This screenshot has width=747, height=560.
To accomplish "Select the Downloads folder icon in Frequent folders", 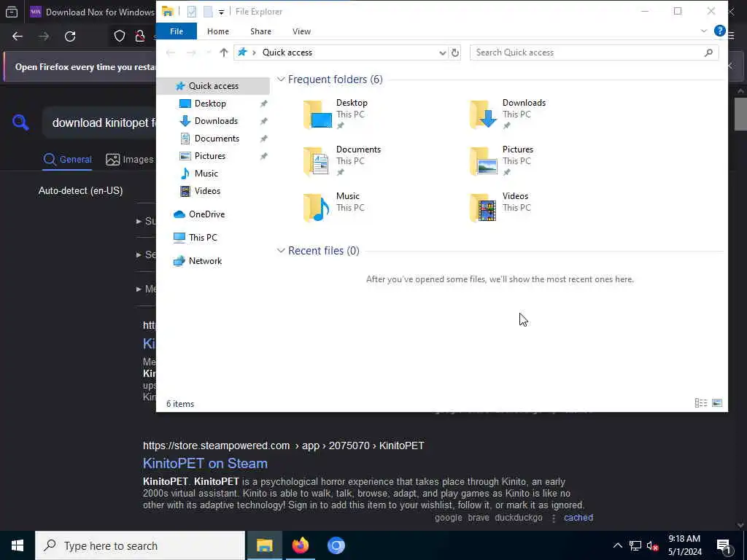I will point(483,114).
